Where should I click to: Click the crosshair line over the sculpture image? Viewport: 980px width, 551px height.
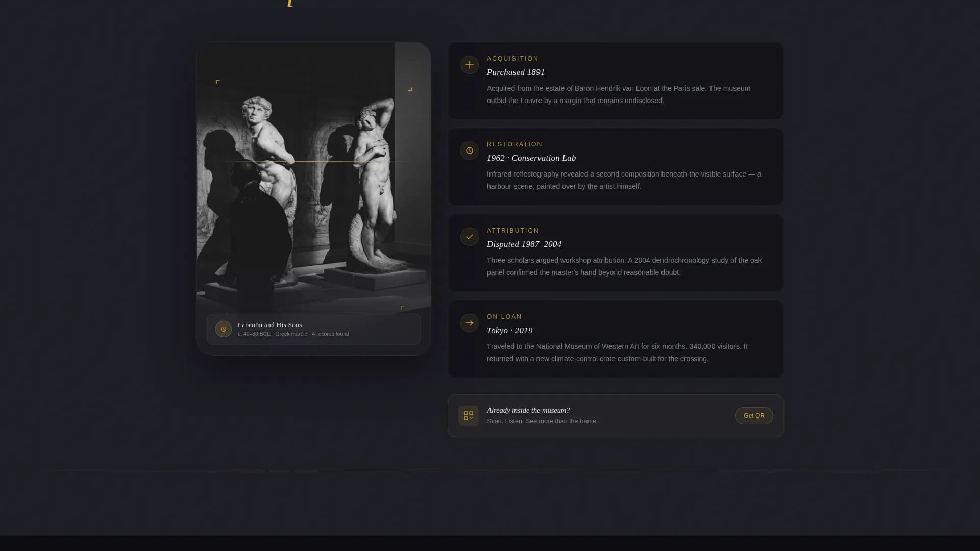tap(313, 162)
